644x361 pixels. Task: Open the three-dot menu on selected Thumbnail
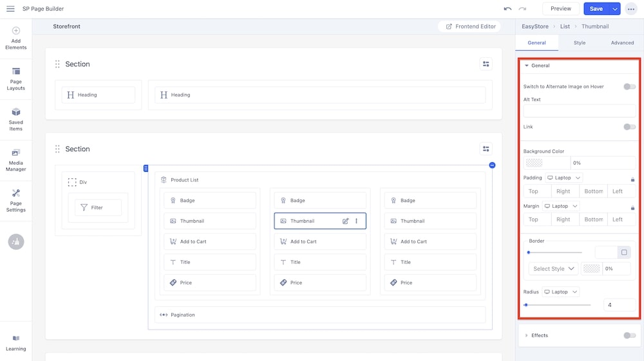tap(357, 221)
